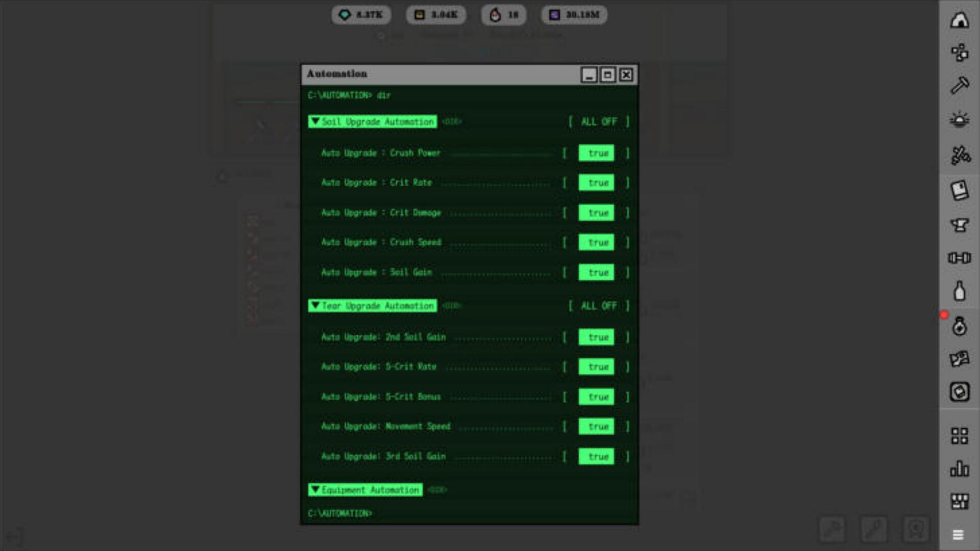Toggle Auto Upgrade S-Crit Rate true value
980x551 pixels.
[x=596, y=367]
